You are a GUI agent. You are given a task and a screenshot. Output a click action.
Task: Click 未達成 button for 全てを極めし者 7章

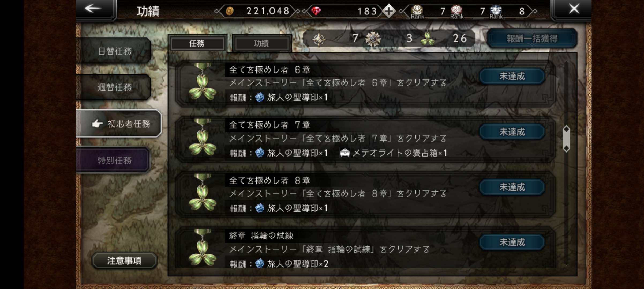coord(512,132)
